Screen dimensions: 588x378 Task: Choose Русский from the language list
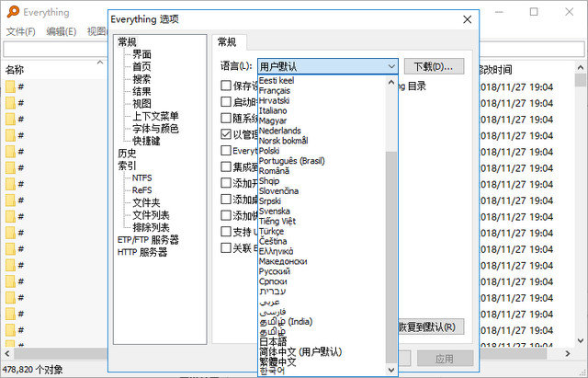point(275,271)
